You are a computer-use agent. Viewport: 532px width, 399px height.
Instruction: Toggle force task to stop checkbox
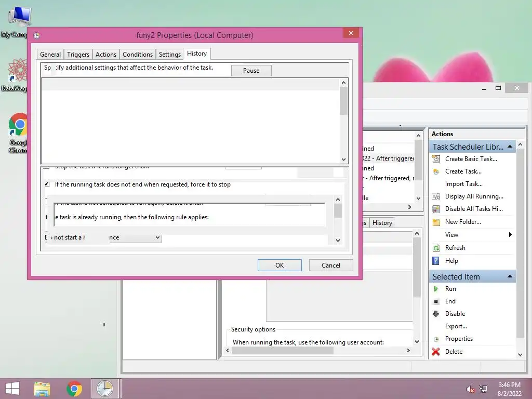pos(47,184)
